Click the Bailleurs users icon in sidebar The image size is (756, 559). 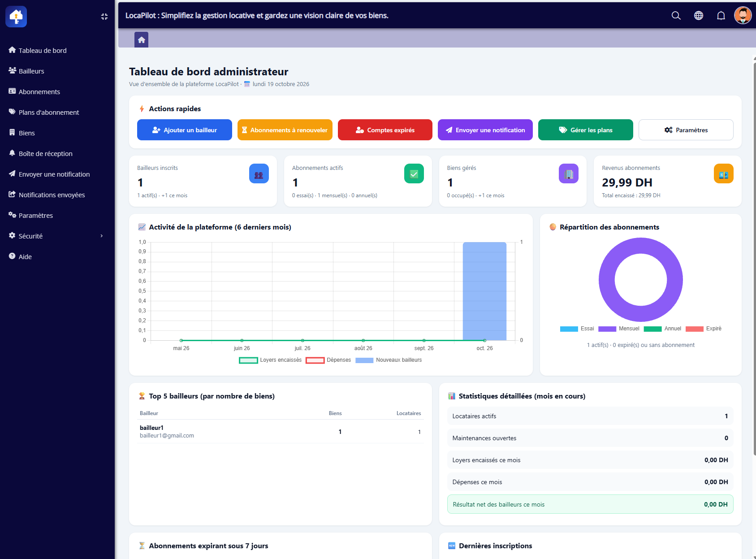click(12, 71)
